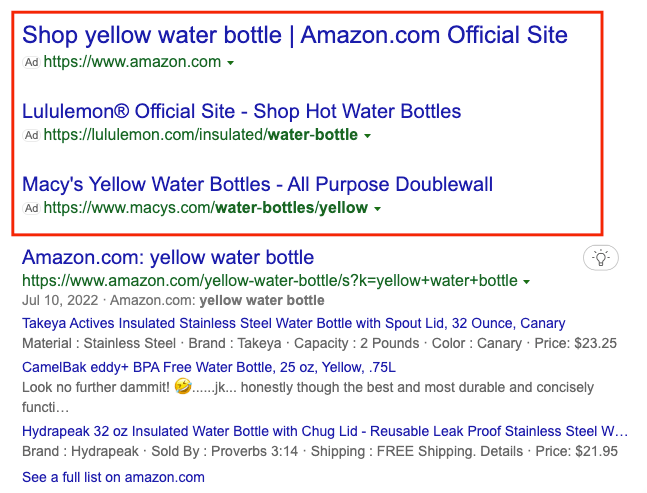Open Hydrapeak 32 oz Insulated Water Bottle link

pos(325,431)
